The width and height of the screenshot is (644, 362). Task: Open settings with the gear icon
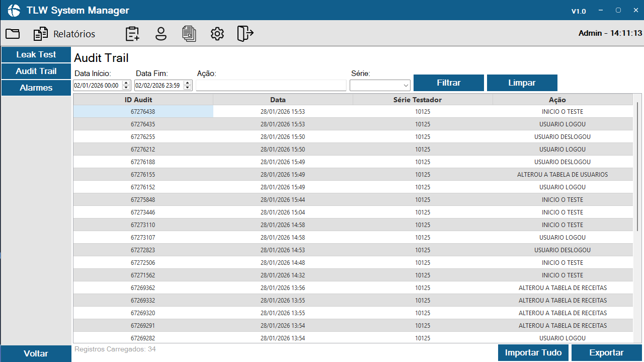217,34
